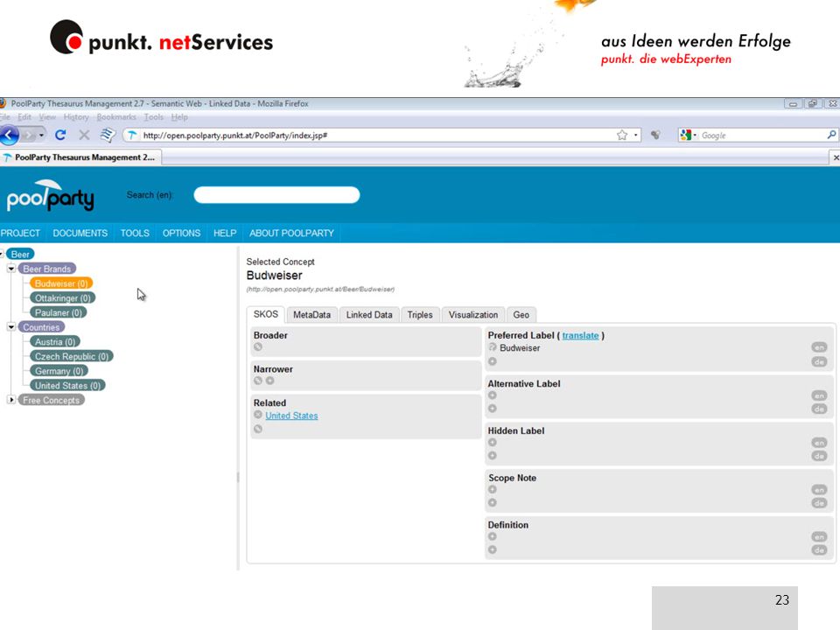Select the Budweiser (0) tree node
The image size is (840, 630).
(x=61, y=283)
